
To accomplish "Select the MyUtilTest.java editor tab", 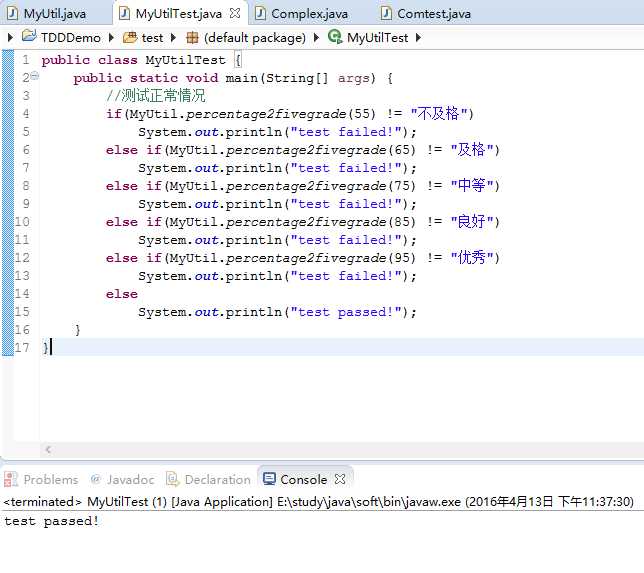I will click(x=178, y=14).
